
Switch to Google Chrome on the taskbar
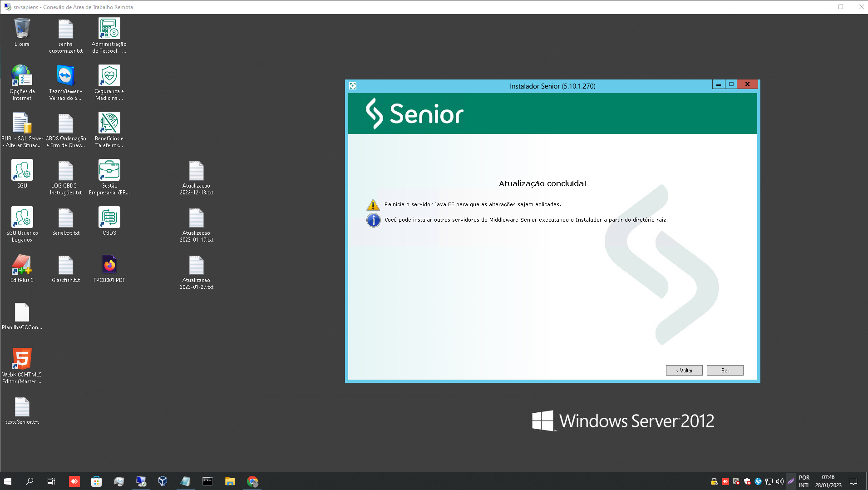pyautogui.click(x=252, y=481)
